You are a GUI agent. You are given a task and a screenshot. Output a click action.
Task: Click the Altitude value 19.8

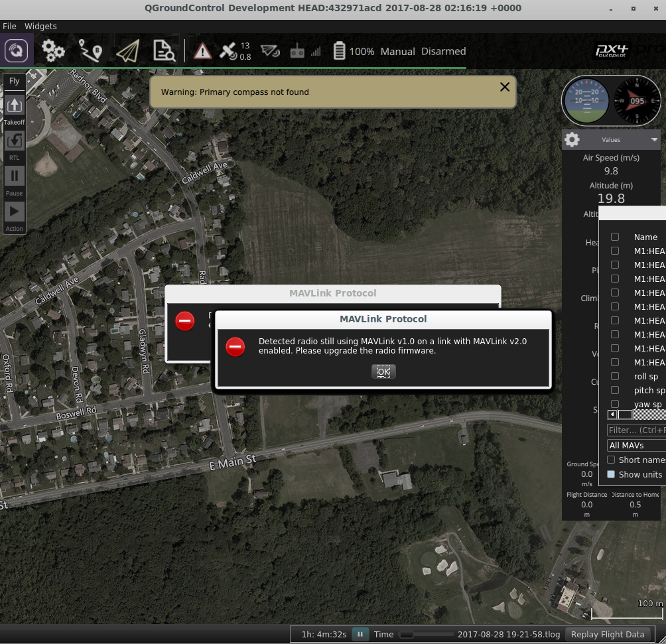(611, 198)
